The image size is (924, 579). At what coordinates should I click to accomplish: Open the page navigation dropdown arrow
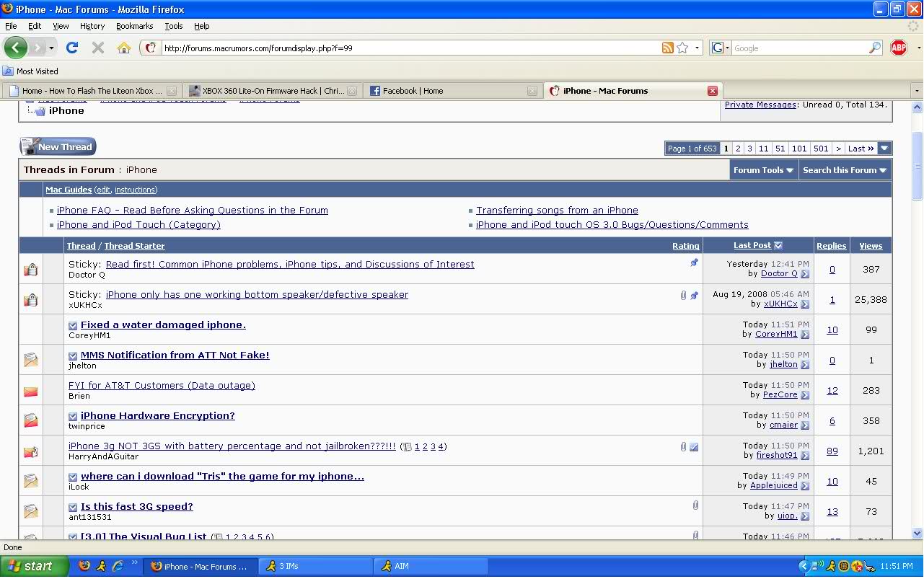(885, 149)
